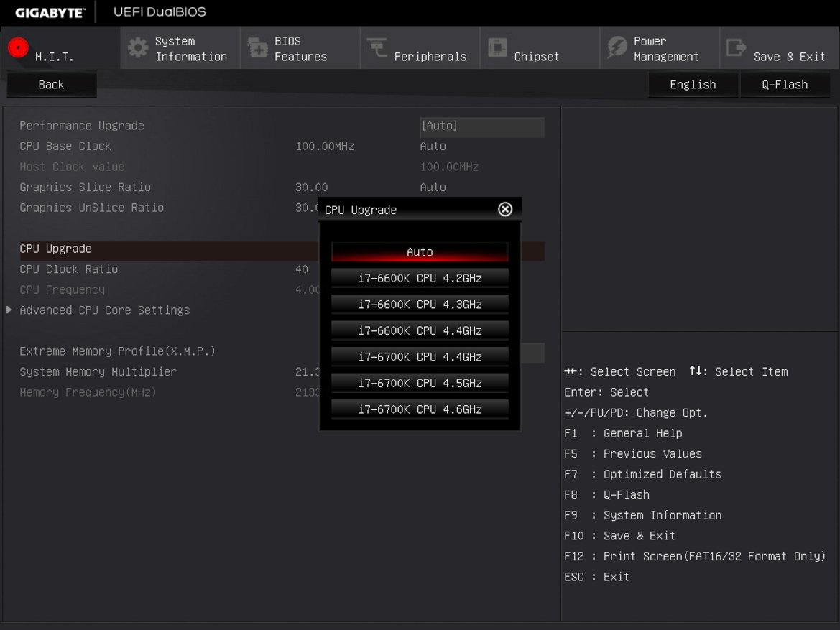Screen dimensions: 840x630
Task: Click the System Information gear icon
Action: click(138, 47)
